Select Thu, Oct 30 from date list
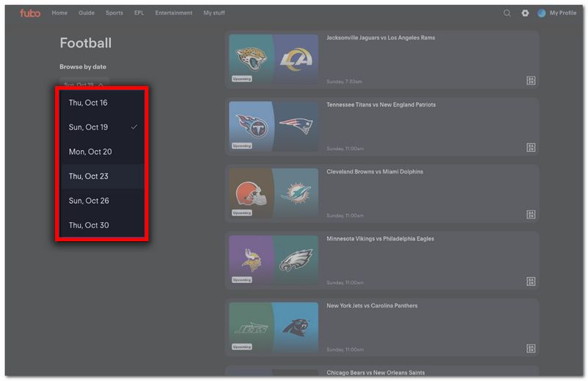 coord(102,225)
